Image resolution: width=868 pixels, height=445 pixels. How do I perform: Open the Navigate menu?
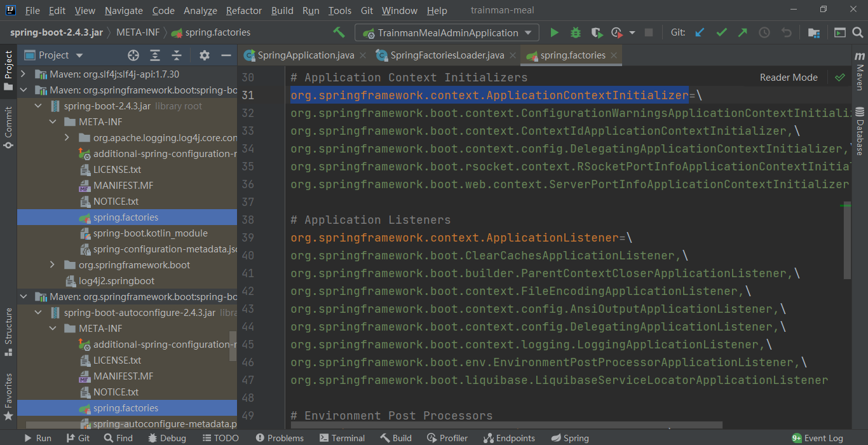pyautogui.click(x=124, y=11)
